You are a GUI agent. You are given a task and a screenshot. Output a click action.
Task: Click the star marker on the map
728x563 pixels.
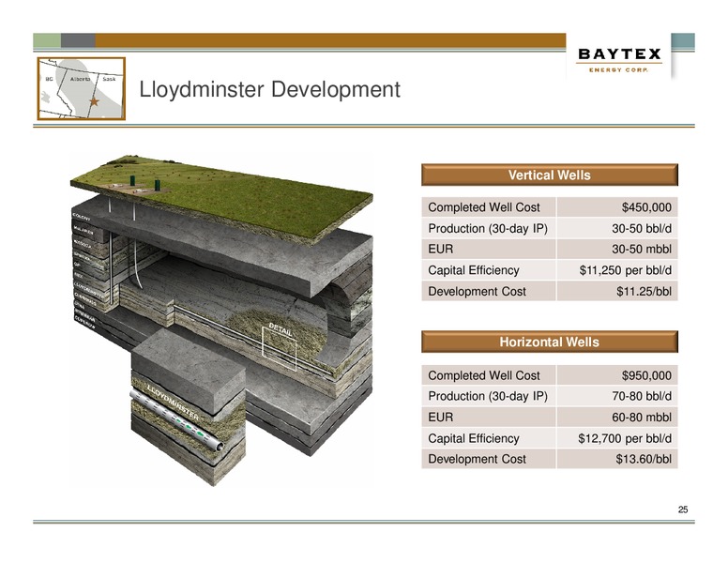[94, 101]
